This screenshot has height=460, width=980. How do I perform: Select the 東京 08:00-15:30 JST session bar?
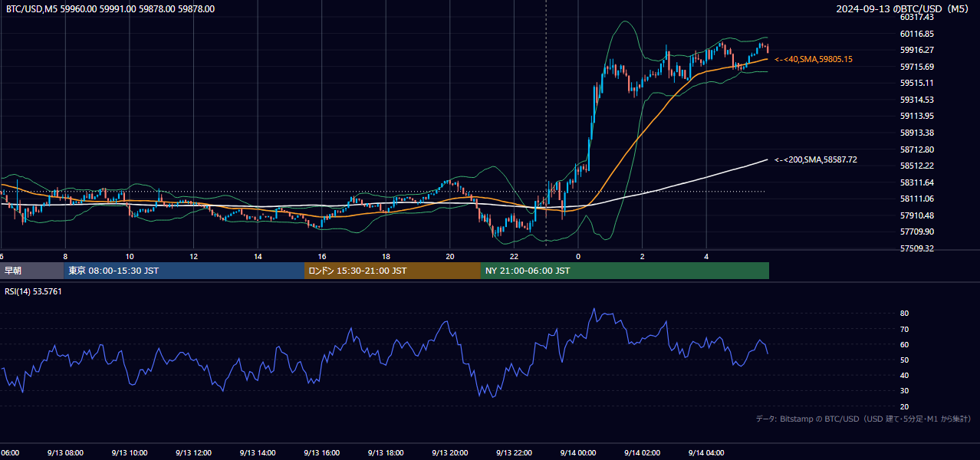tap(184, 271)
